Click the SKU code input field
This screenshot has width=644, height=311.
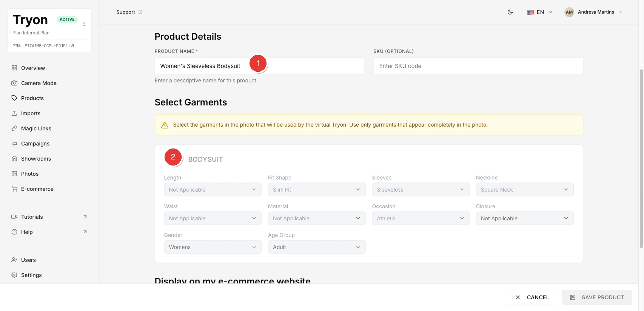478,66
